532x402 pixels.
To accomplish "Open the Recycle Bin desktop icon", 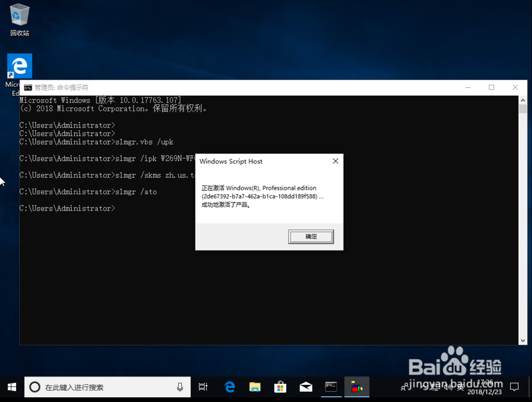I will pyautogui.click(x=20, y=20).
